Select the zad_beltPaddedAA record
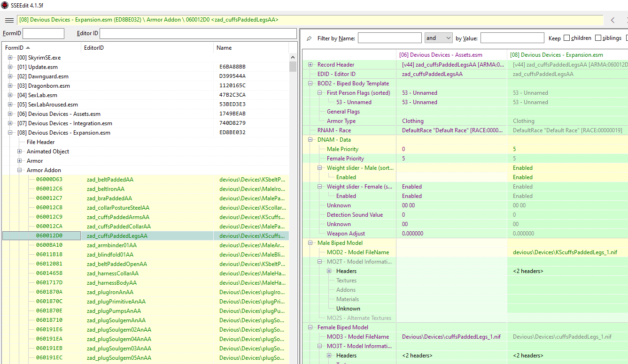This screenshot has width=628, height=364. point(146,180)
